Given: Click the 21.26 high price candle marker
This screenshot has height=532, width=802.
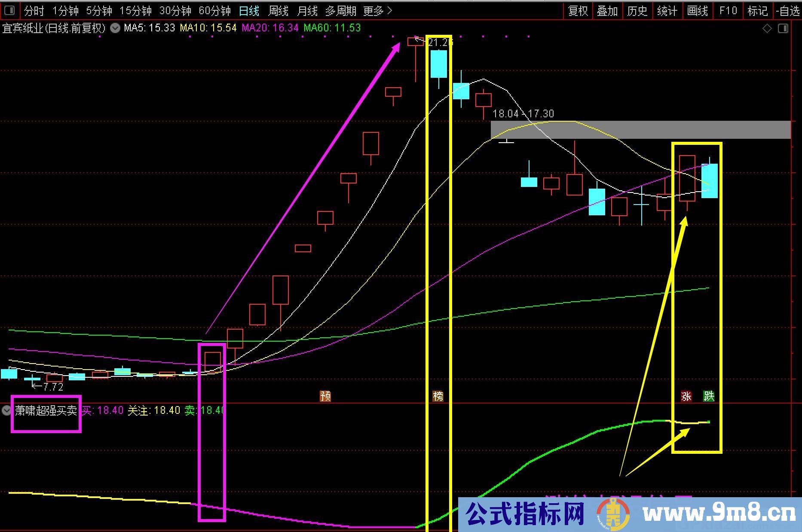Looking at the screenshot, I should tap(439, 43).
